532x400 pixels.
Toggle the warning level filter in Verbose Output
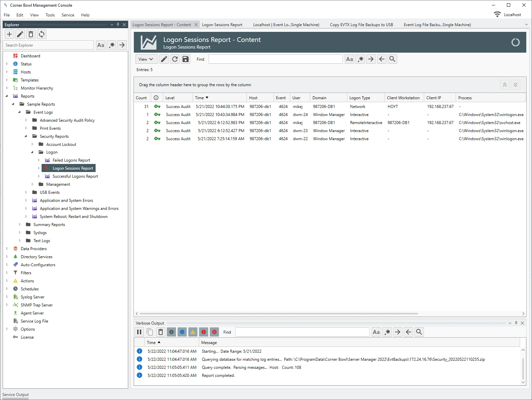pos(193,332)
